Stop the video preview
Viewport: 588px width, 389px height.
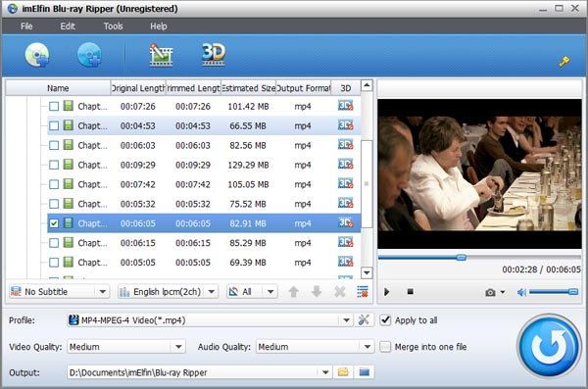coord(411,291)
